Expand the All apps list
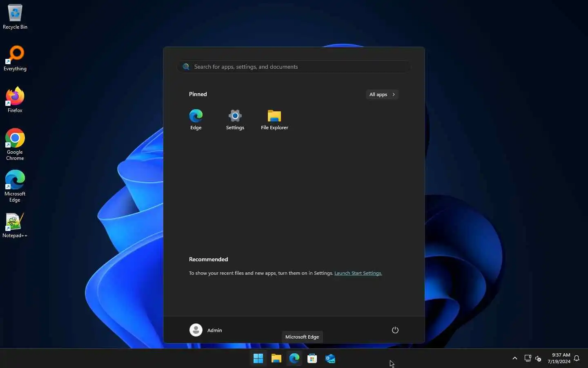This screenshot has width=588, height=368. tap(382, 94)
